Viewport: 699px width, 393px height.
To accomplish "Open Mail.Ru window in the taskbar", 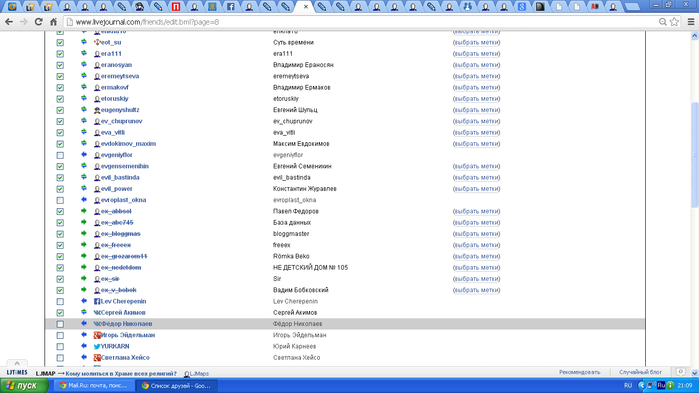I will pyautogui.click(x=95, y=385).
